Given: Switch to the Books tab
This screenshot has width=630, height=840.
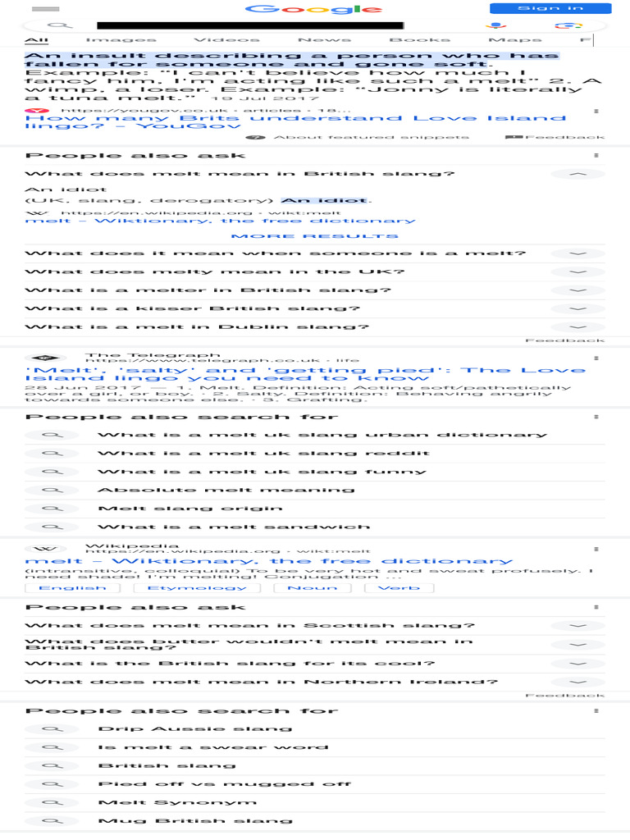Looking at the screenshot, I should (x=419, y=39).
